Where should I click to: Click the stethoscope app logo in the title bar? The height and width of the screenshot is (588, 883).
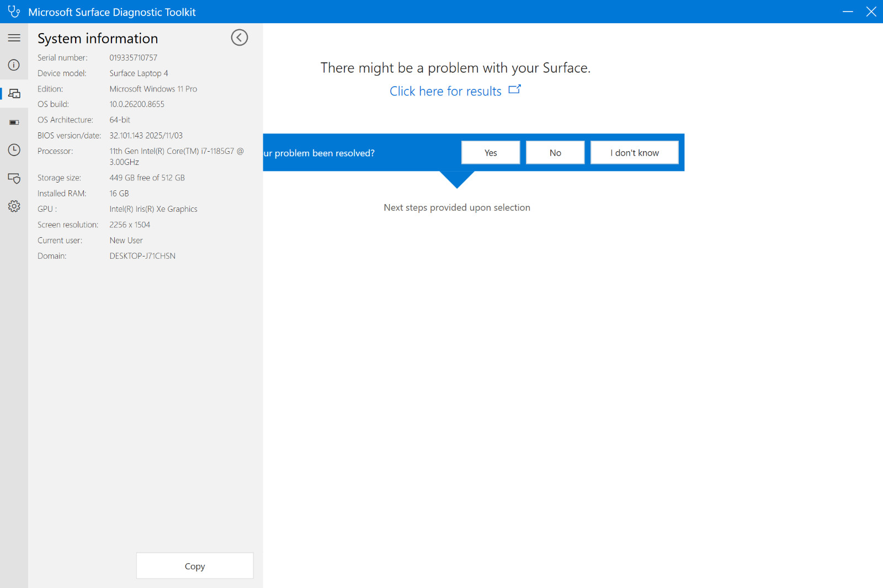pos(14,12)
